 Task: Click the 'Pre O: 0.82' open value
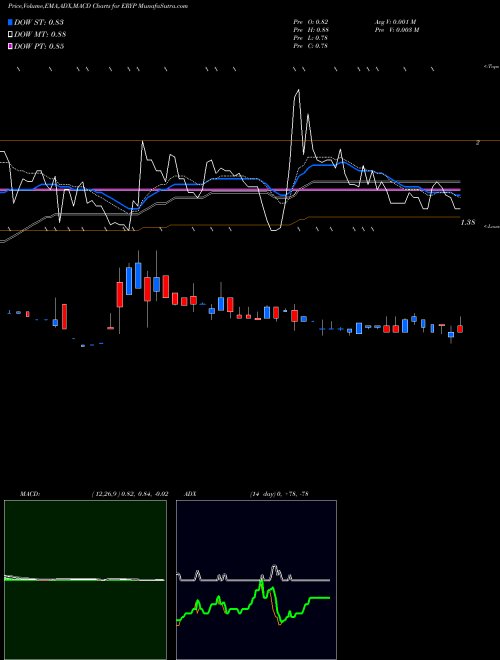(311, 22)
